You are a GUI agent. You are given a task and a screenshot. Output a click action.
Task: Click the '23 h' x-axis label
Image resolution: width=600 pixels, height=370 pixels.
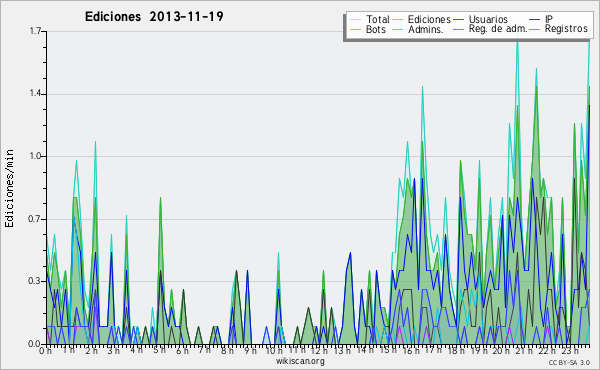coord(569,350)
